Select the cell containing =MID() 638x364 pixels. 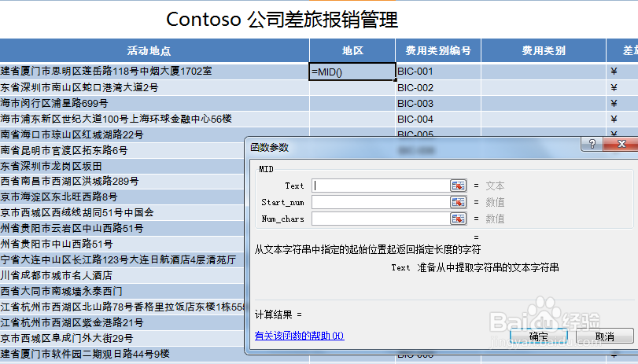coord(352,72)
